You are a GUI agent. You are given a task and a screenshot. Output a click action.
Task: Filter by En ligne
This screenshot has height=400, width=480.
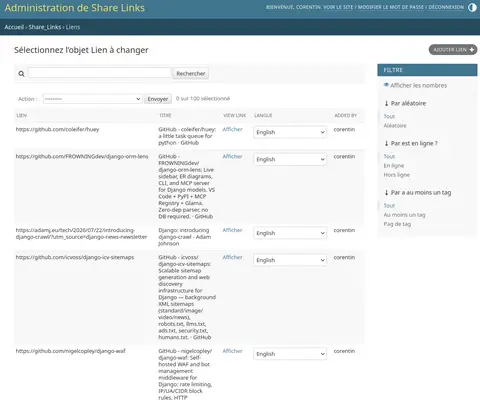click(x=394, y=166)
